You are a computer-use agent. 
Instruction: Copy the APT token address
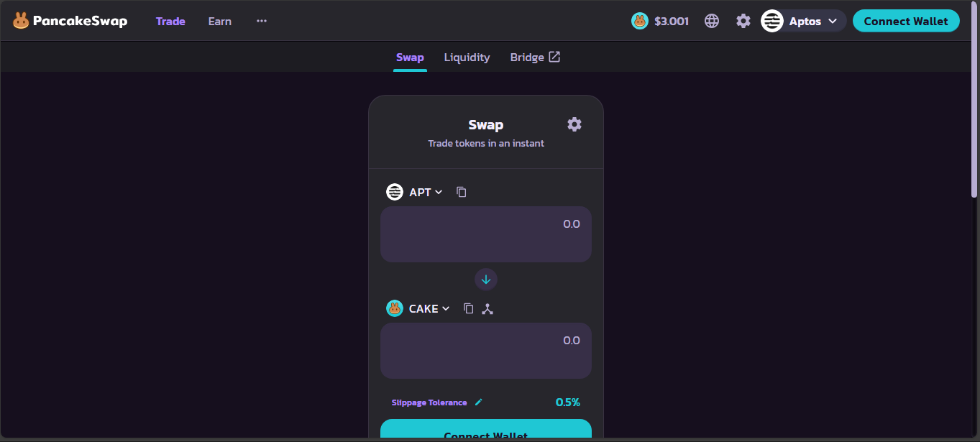pos(462,192)
